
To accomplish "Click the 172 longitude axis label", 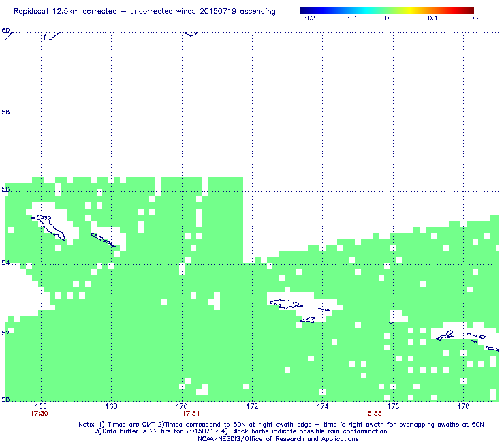I will [x=252, y=406].
